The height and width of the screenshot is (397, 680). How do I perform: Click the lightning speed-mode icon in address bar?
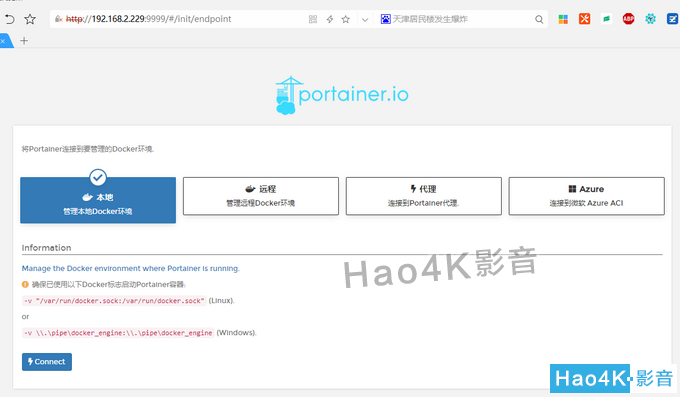(x=330, y=19)
